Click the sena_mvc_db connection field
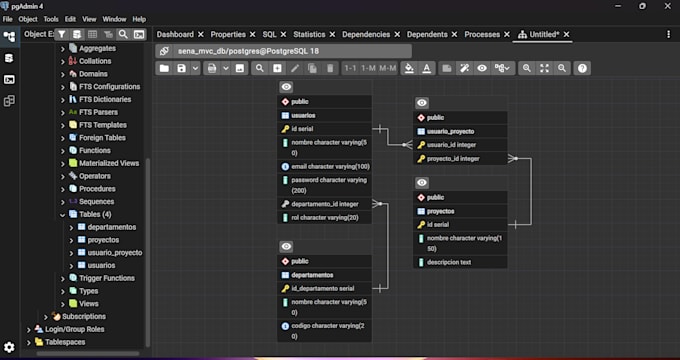 tap(292, 51)
